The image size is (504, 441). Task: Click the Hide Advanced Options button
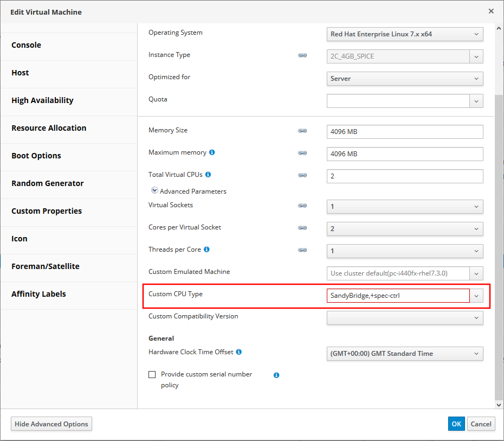[x=51, y=424]
